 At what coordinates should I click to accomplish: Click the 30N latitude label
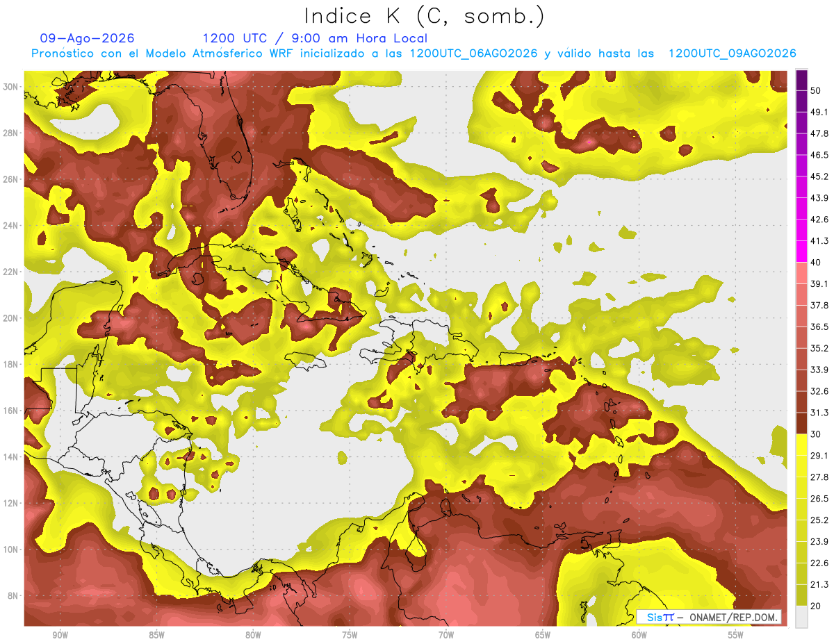pyautogui.click(x=11, y=87)
